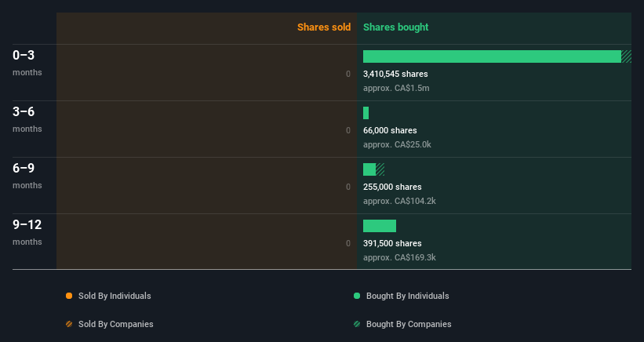This screenshot has height=342, width=644.
Task: Click the Shares sold column header
Action: pos(324,27)
